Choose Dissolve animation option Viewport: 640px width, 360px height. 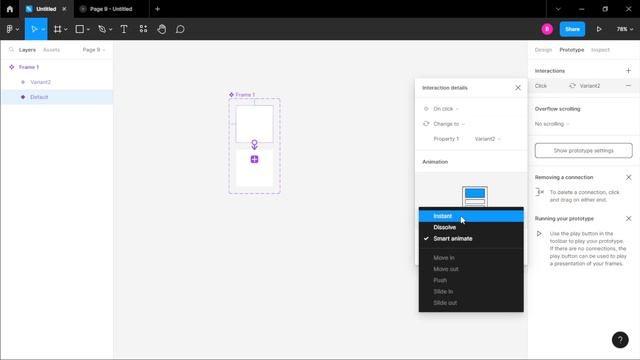pos(471,227)
